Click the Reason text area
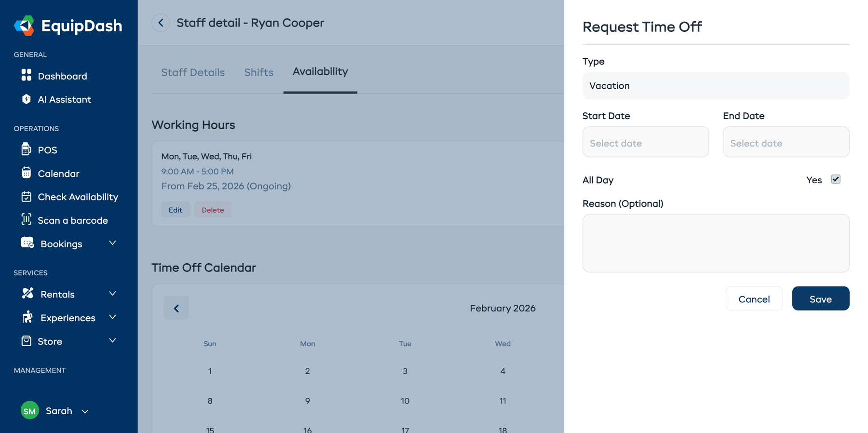 (x=716, y=244)
